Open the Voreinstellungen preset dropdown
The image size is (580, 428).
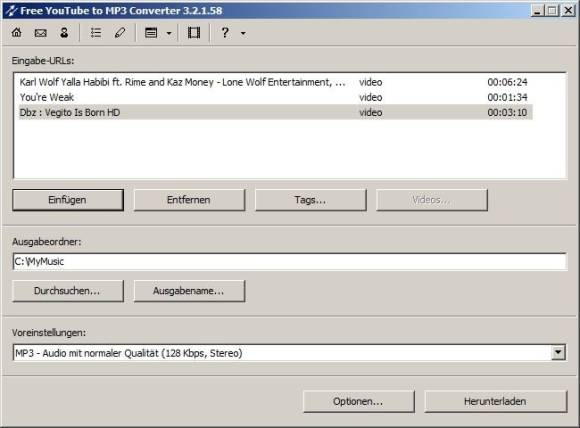pos(558,353)
